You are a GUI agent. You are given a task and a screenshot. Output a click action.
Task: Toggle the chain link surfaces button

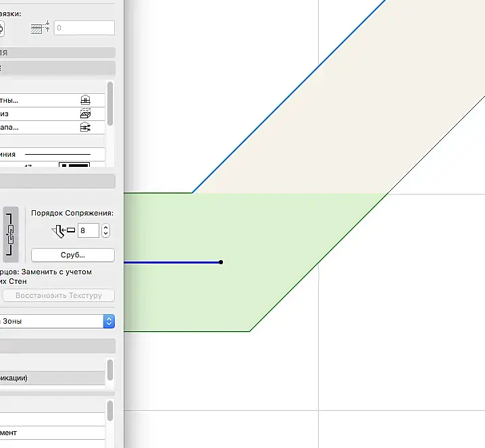pyautogui.click(x=11, y=234)
